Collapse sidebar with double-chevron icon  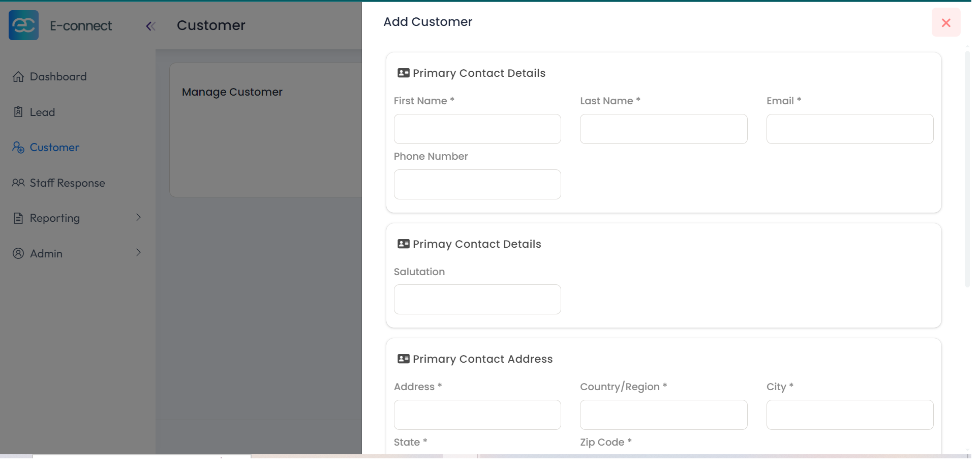point(150,26)
